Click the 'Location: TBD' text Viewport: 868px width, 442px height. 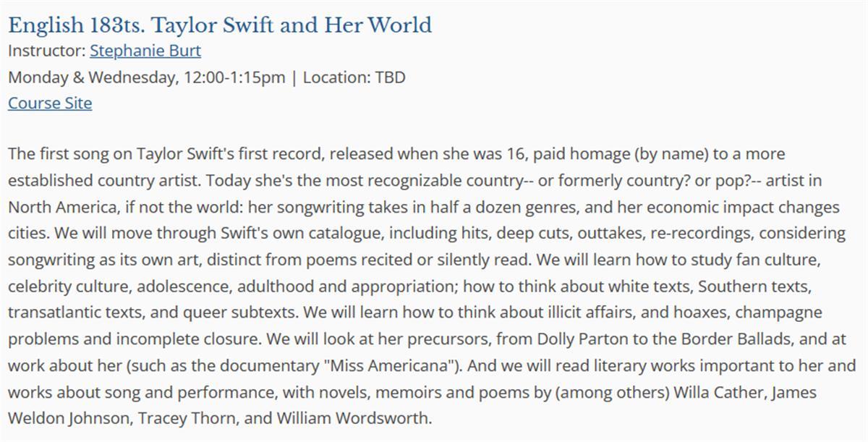pos(354,77)
